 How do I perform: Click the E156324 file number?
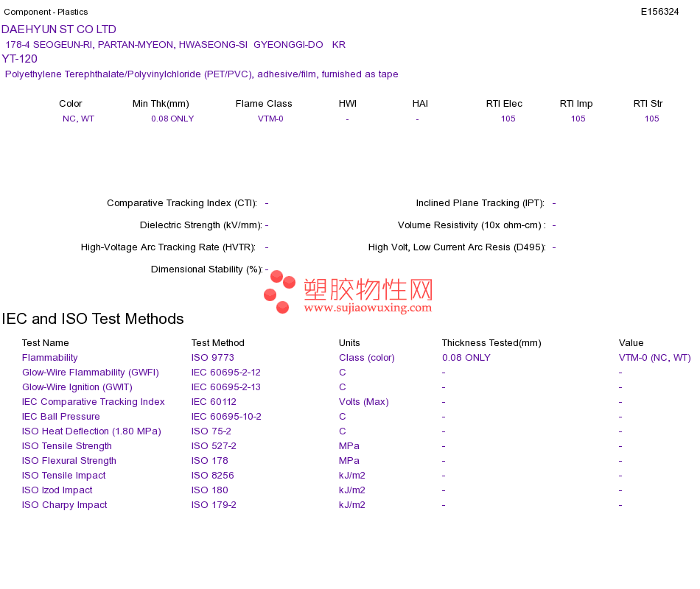coord(659,12)
